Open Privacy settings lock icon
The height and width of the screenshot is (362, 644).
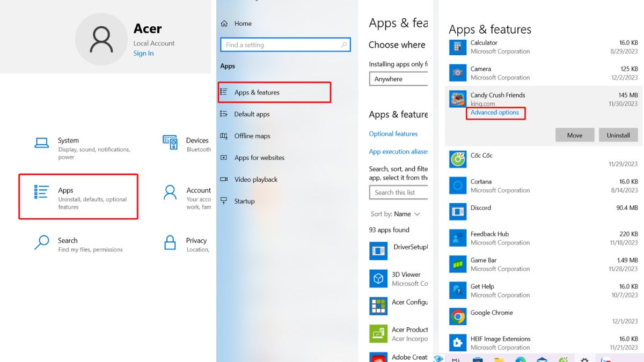click(170, 242)
